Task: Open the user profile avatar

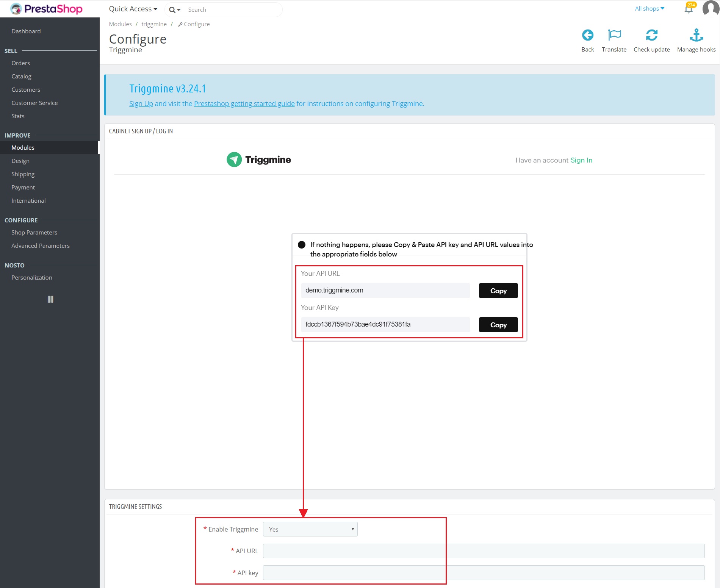Action: (711, 8)
